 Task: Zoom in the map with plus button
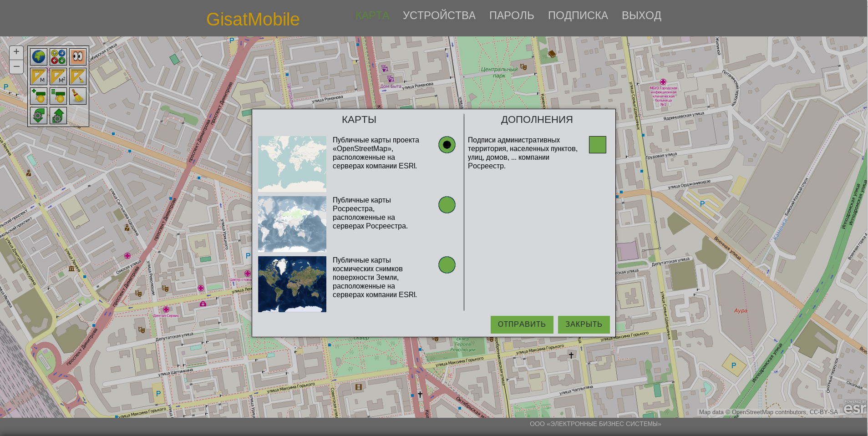point(16,52)
